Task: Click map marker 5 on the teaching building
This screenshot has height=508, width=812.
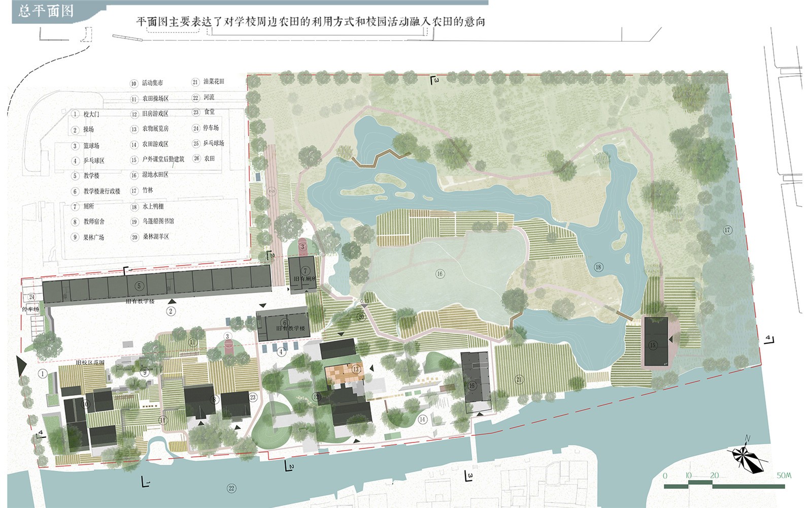Action: pyautogui.click(x=139, y=287)
